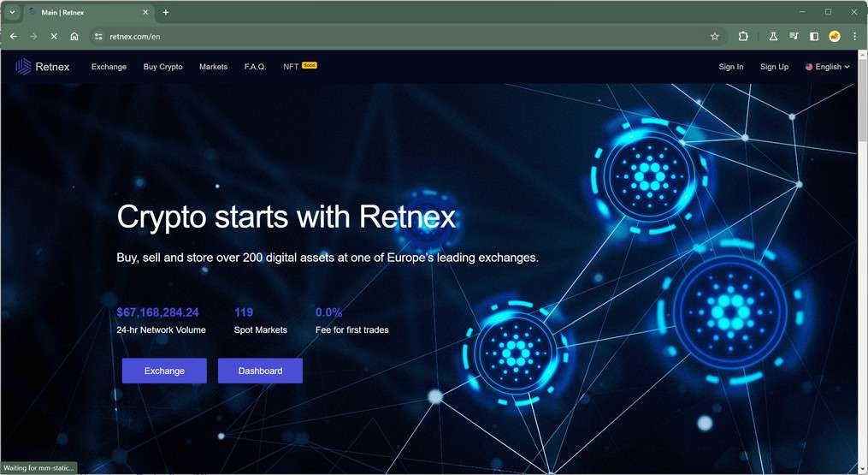Open the tab search dropdown arrow

[x=12, y=12]
